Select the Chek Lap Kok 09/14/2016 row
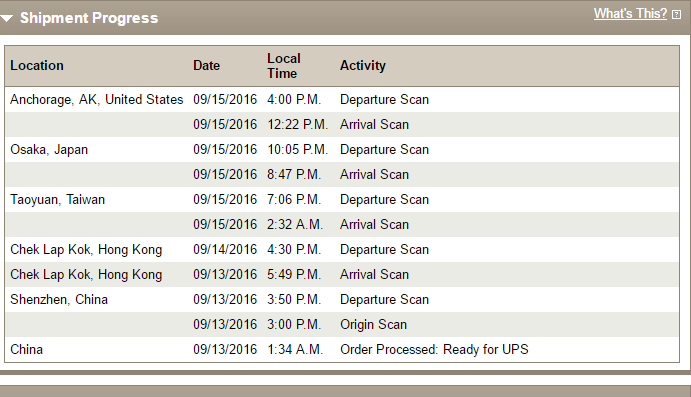The height and width of the screenshot is (397, 691). 342,250
